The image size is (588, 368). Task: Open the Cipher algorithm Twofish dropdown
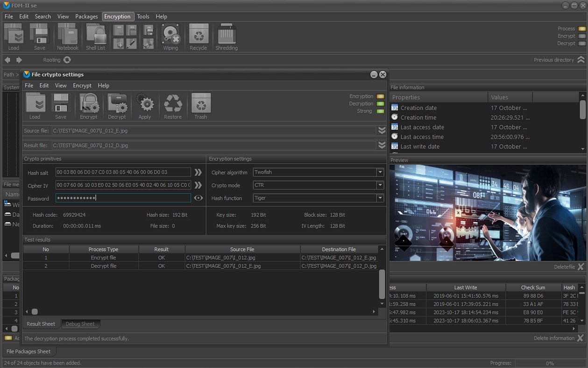[x=380, y=173]
